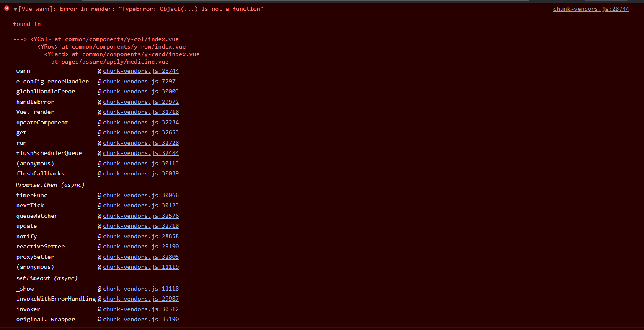
Task: Open handleError link chunk-vendors.js:29972
Action: [141, 102]
